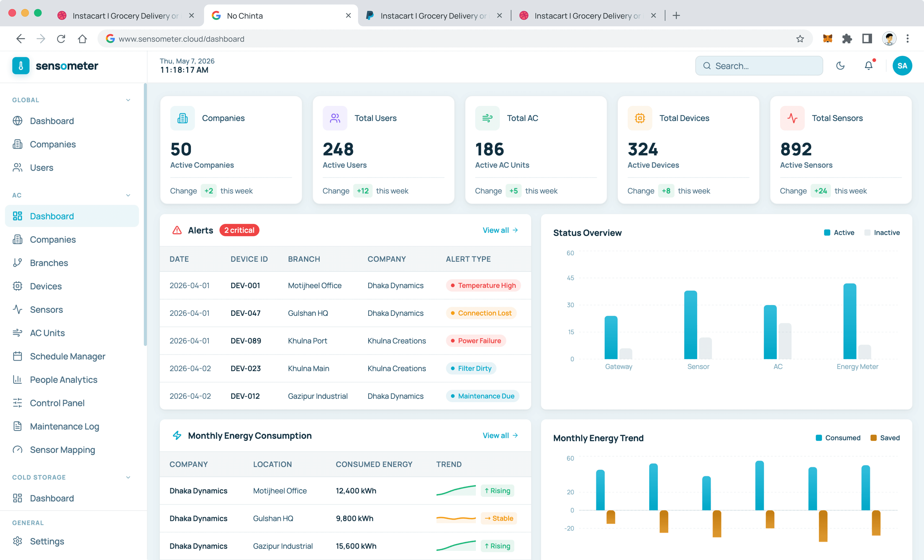Click the sidebar vertical scrollbar
The image size is (924, 560).
145,214
